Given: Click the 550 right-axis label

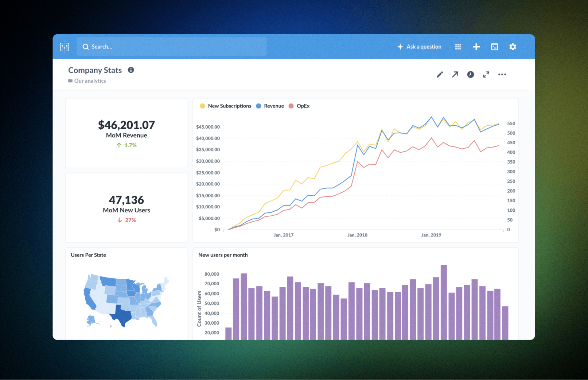Looking at the screenshot, I should click(511, 124).
